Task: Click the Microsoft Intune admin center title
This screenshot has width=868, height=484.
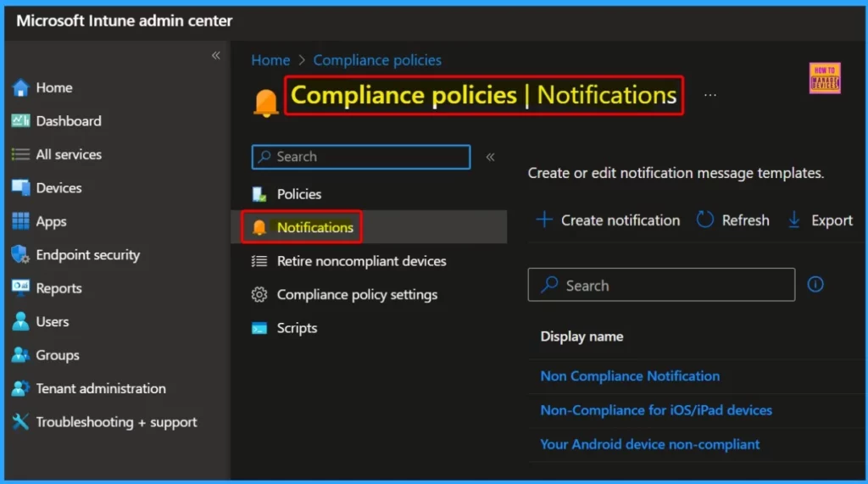Action: pos(125,20)
